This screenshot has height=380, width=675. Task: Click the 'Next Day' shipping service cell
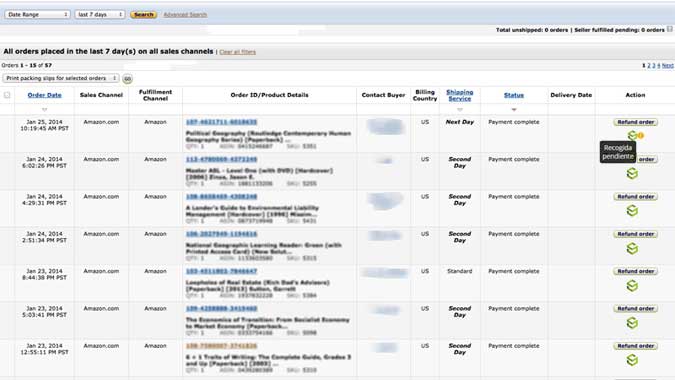460,122
